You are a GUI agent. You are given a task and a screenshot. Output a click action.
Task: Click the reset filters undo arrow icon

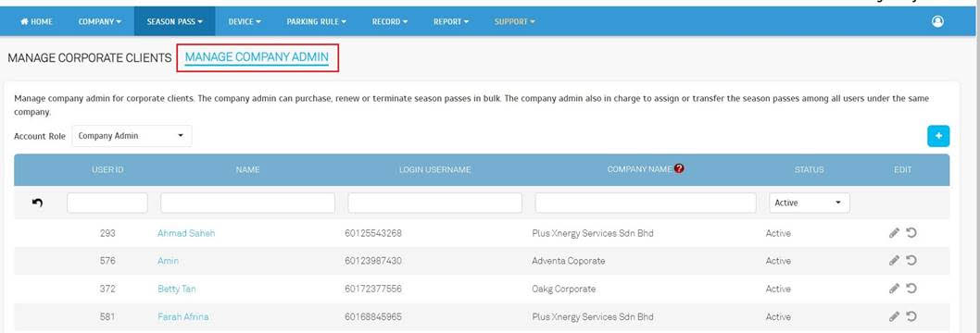pos(37,203)
